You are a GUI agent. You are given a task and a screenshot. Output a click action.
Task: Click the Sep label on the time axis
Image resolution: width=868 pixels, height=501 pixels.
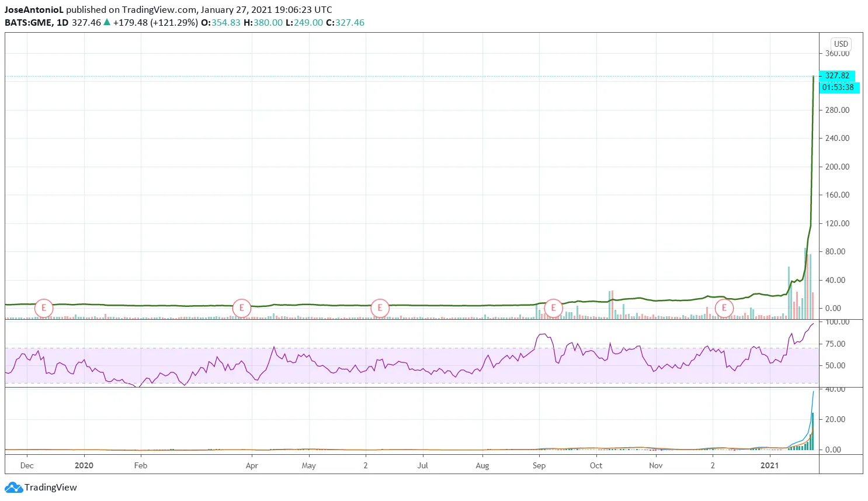pyautogui.click(x=539, y=465)
